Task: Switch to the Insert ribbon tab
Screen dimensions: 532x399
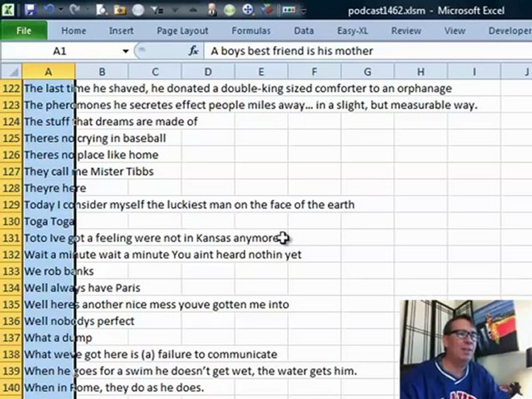Action: pos(121,31)
